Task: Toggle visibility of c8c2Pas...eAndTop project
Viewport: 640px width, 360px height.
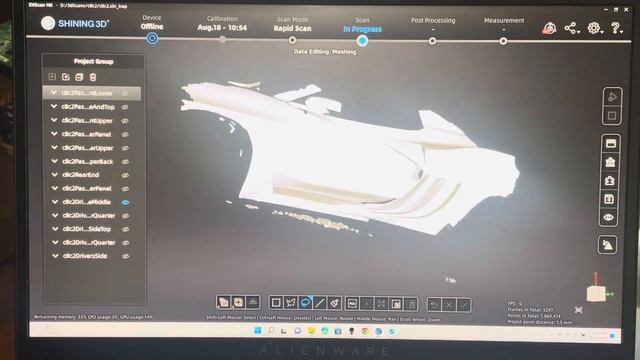Action: pyautogui.click(x=125, y=107)
